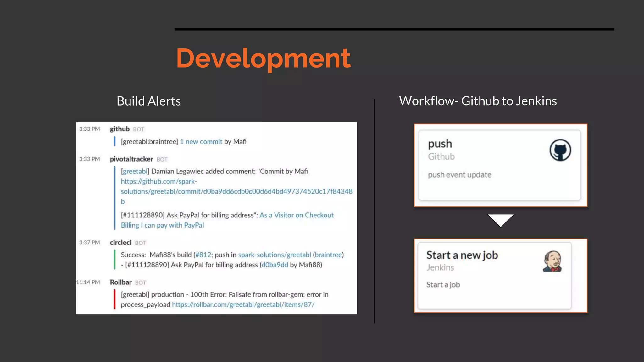Screen dimensions: 644x362
Task: Click the Jenkins butler icon
Action: click(x=552, y=261)
